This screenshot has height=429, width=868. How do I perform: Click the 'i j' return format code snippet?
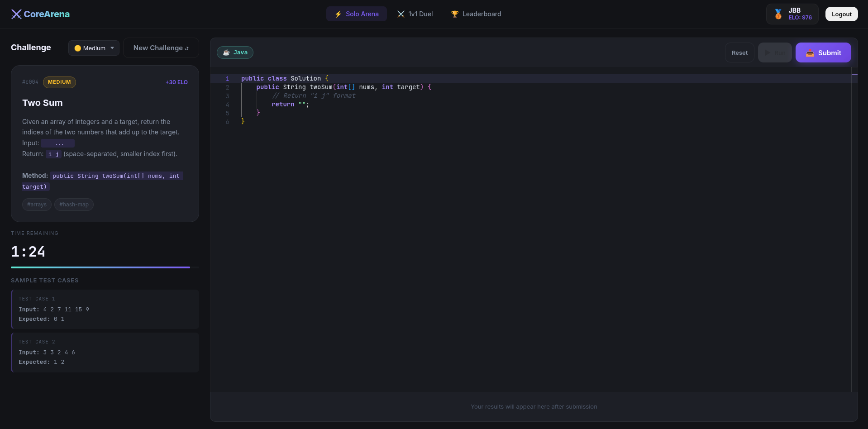click(x=53, y=154)
